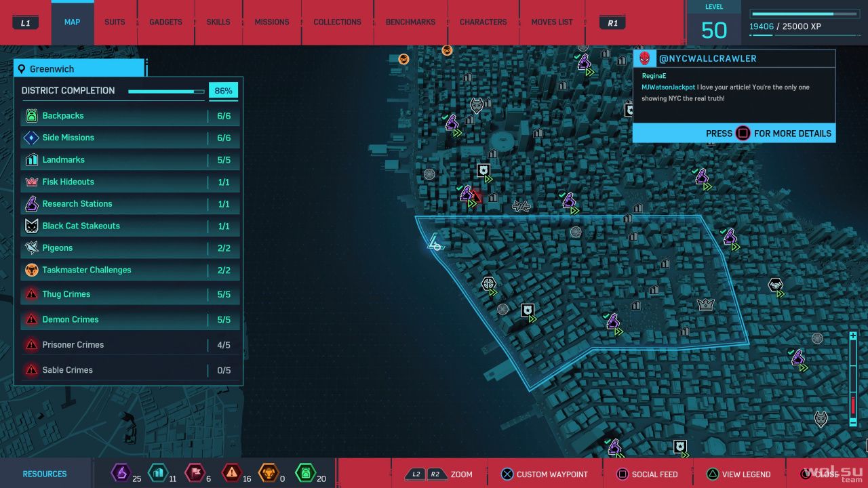868x488 pixels.
Task: Click the Pigeons row icon in list
Action: [31, 248]
